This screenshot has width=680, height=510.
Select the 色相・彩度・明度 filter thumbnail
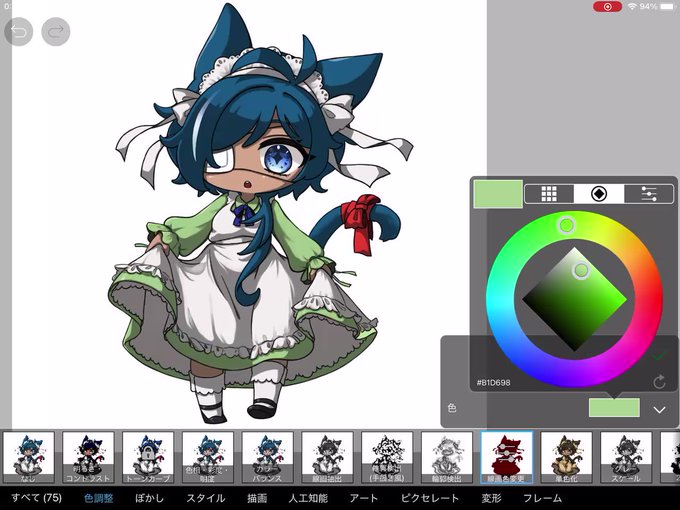pyautogui.click(x=208, y=457)
